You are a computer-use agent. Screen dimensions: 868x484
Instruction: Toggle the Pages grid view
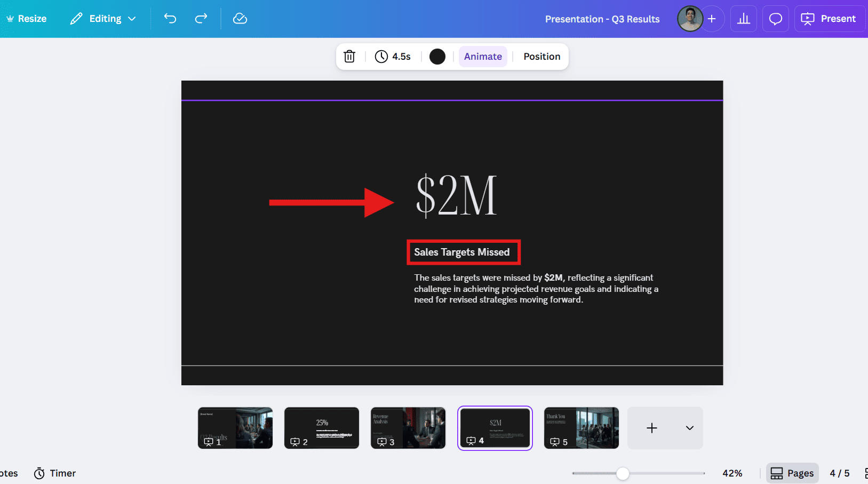point(792,473)
